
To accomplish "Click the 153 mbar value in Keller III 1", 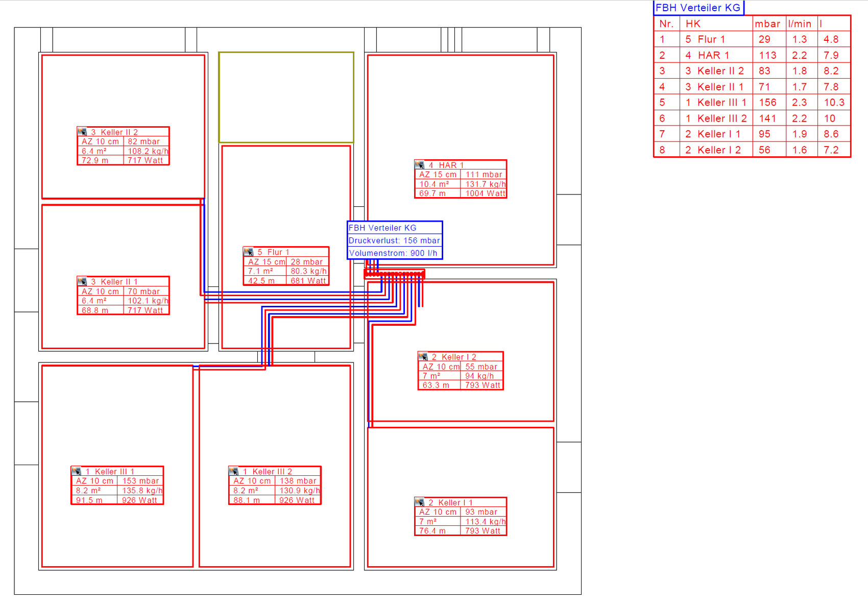I will point(140,481).
